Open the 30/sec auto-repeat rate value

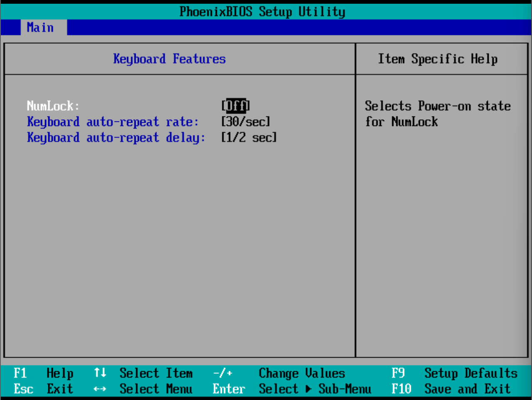click(x=246, y=122)
